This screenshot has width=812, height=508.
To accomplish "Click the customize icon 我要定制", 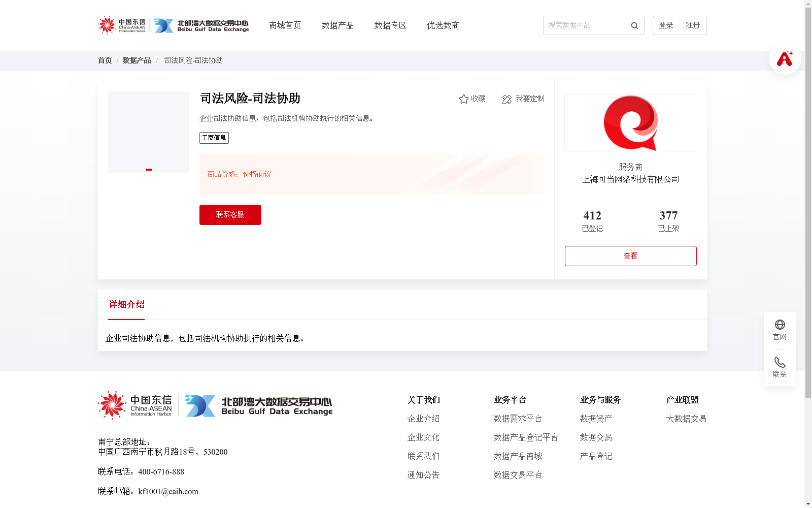I will 507,99.
